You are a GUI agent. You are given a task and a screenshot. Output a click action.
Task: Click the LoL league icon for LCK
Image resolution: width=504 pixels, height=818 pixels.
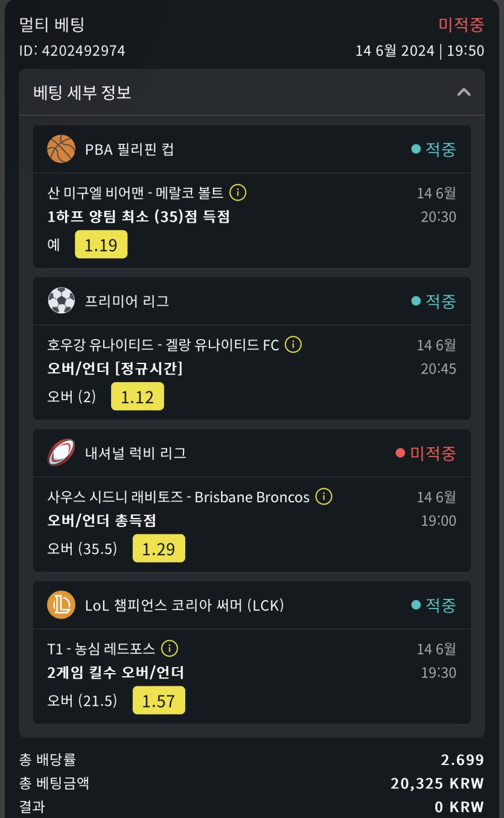point(61,605)
